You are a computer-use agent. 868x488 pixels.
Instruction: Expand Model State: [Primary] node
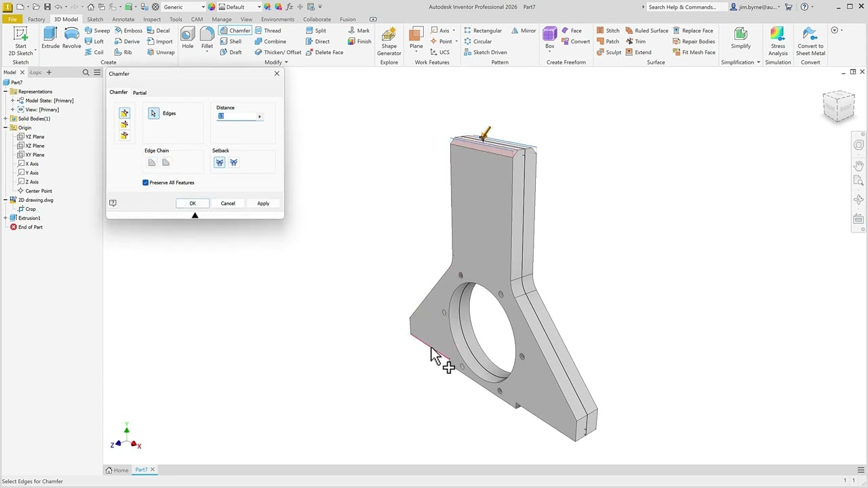point(12,100)
